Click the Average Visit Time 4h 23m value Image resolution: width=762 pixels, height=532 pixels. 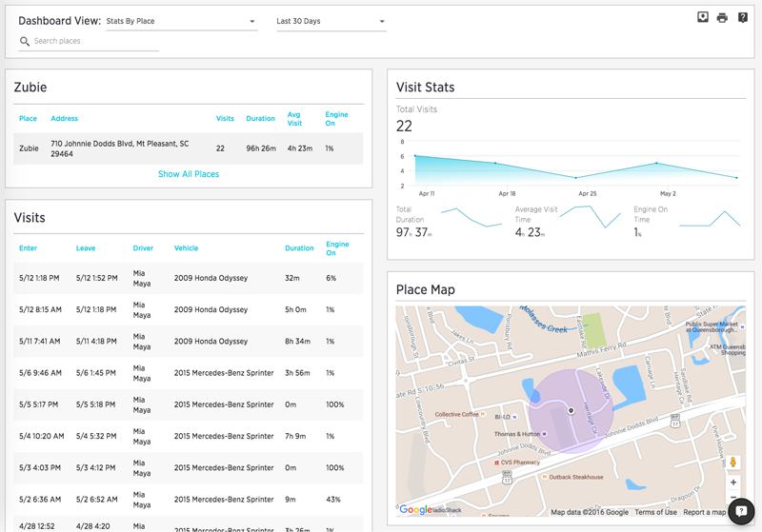(x=531, y=232)
